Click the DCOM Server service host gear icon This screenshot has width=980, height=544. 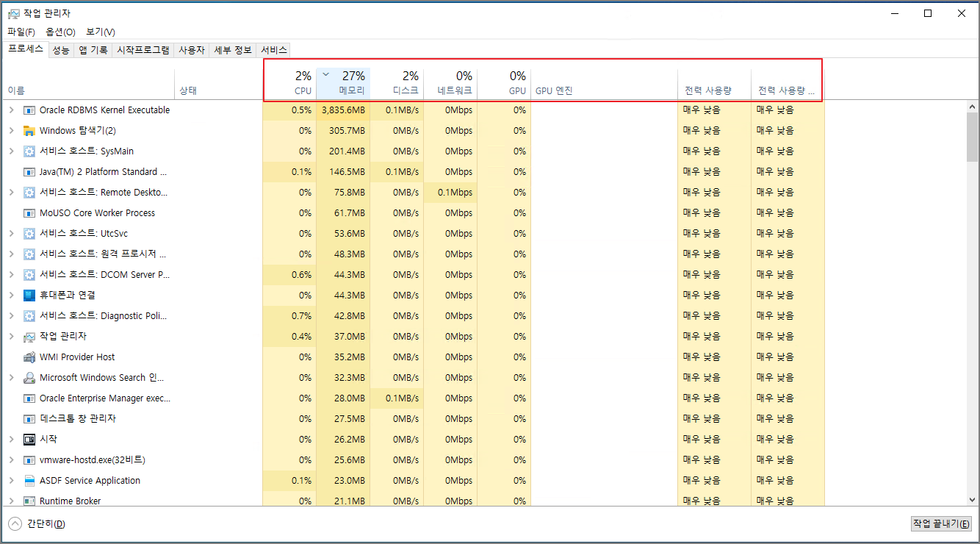29,275
